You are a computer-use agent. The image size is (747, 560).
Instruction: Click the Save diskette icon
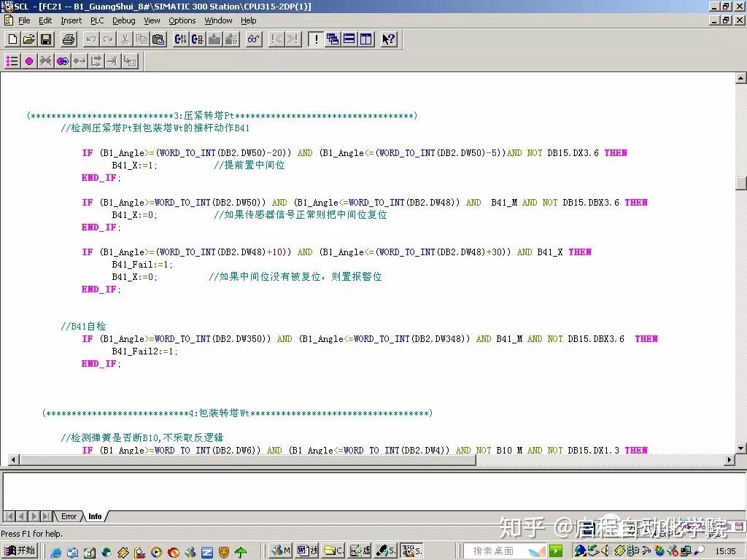tap(46, 39)
